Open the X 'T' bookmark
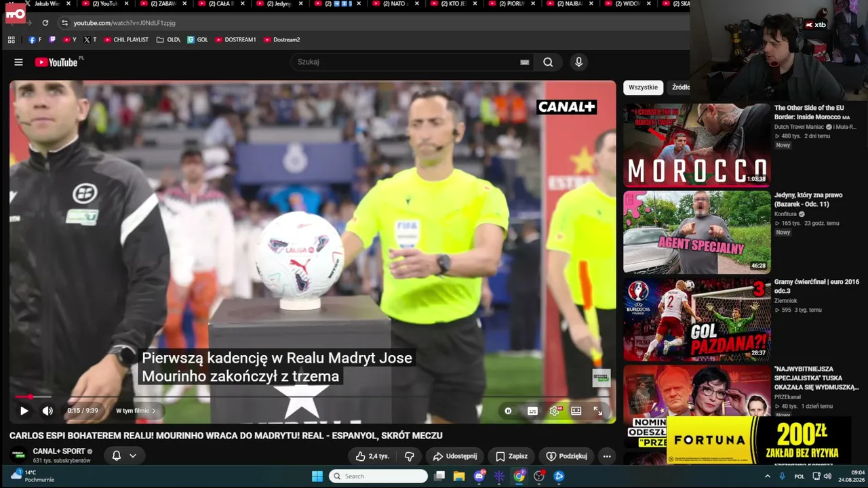 [x=90, y=40]
